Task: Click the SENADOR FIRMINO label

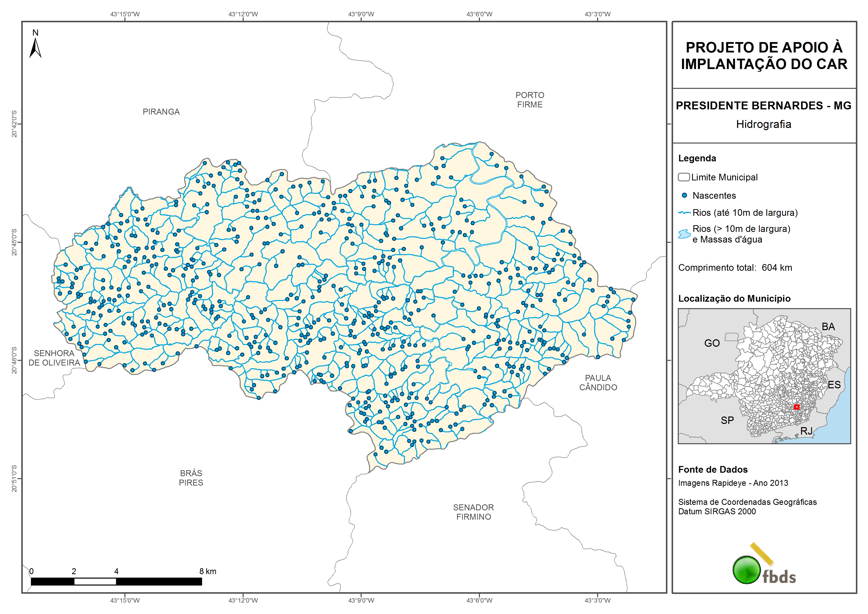Action: tap(473, 512)
